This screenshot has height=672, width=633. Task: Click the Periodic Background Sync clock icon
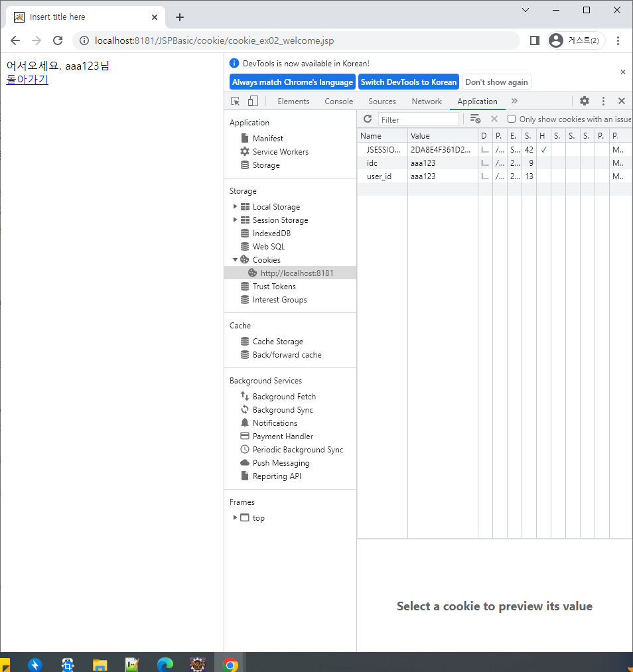pos(245,450)
